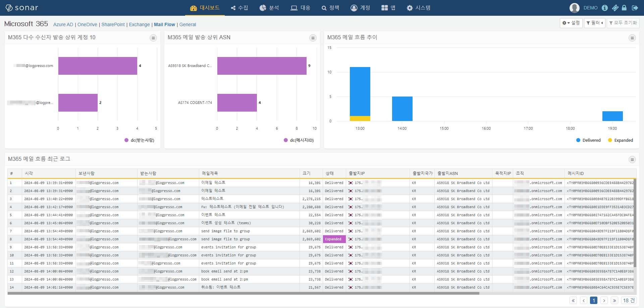Toggle the Expanded legend series

point(621,140)
